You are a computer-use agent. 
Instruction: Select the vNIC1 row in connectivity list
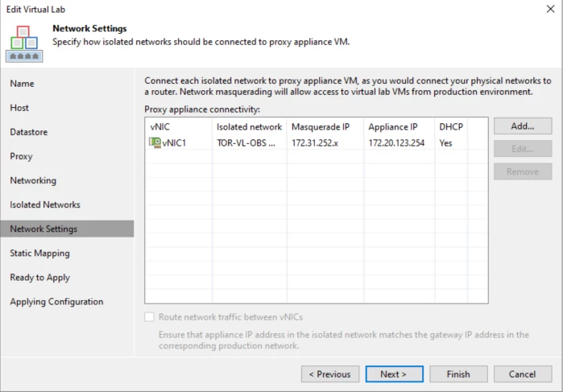point(317,142)
